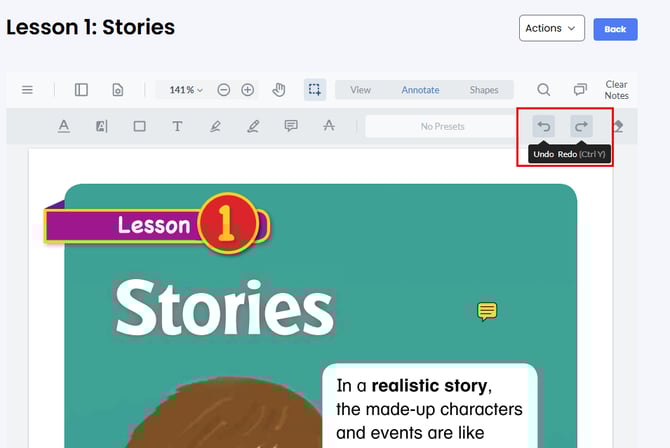Select the free text T tool

click(x=177, y=126)
